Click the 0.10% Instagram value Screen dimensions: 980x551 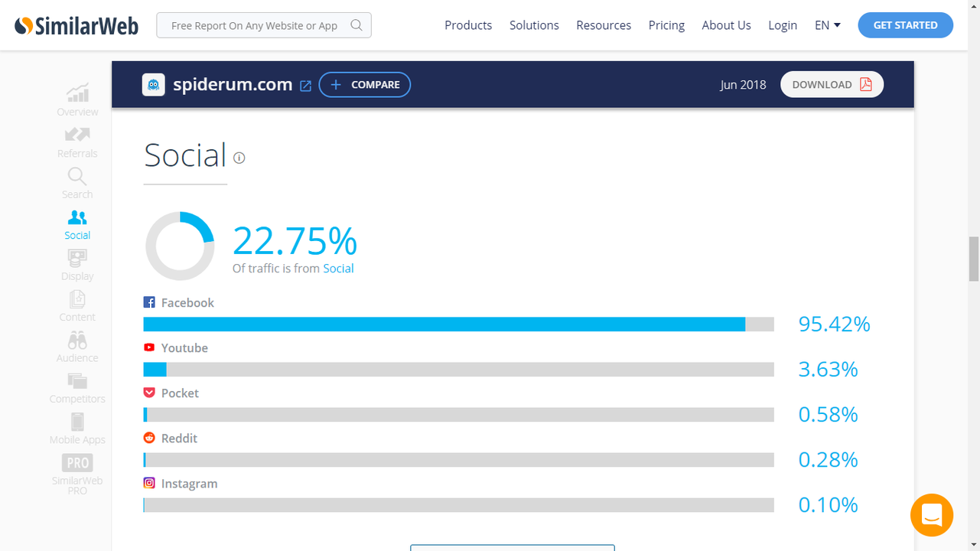coord(829,505)
